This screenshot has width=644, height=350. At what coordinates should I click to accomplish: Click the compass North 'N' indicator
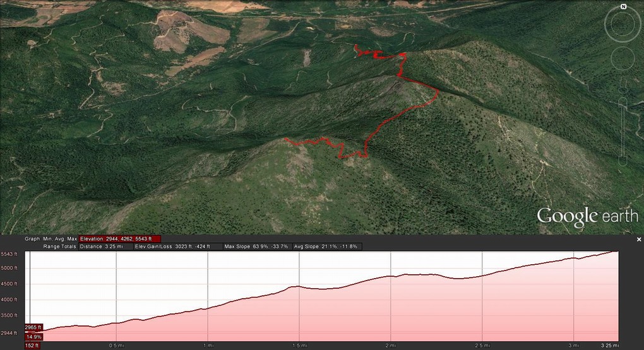tap(623, 7)
